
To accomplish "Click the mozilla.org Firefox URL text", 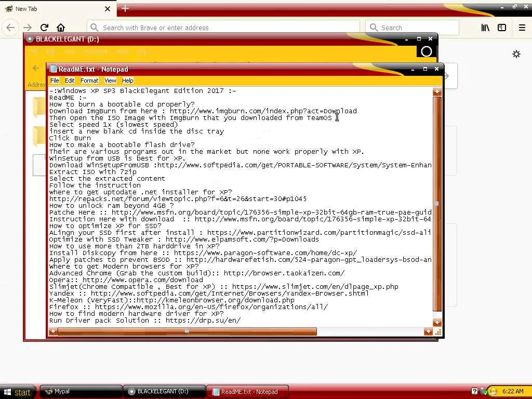I will [211, 307].
